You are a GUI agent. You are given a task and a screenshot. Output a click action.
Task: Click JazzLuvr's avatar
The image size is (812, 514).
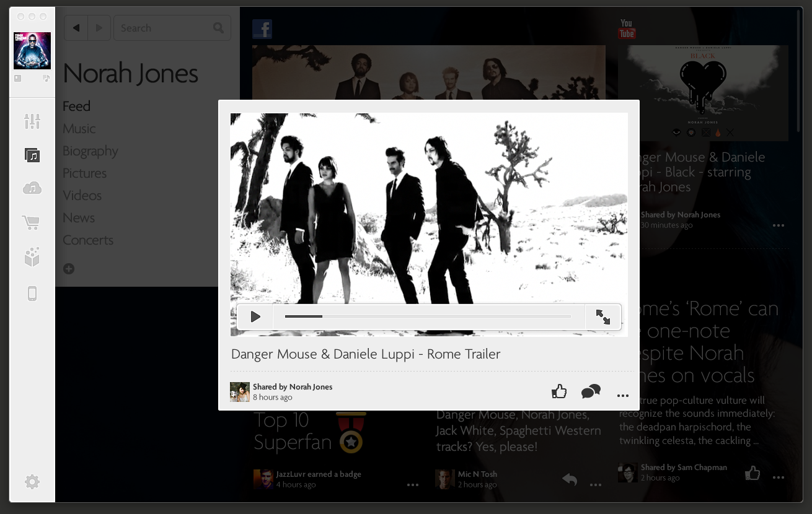(x=263, y=479)
